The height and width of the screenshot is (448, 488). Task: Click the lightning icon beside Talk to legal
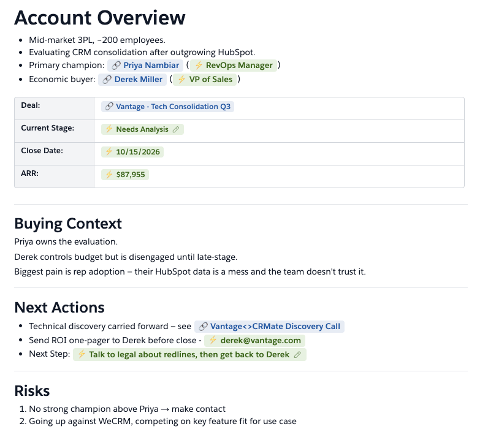click(81, 354)
